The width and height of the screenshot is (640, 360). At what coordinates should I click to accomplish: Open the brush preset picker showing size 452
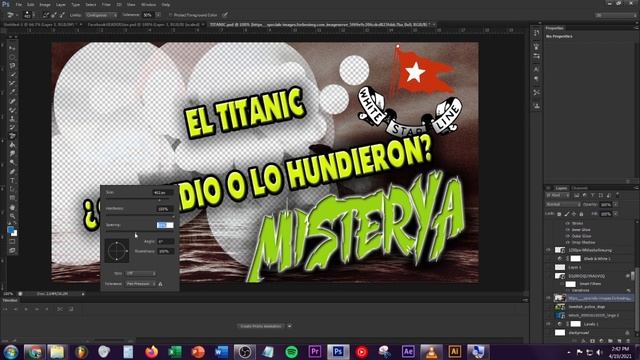point(29,15)
